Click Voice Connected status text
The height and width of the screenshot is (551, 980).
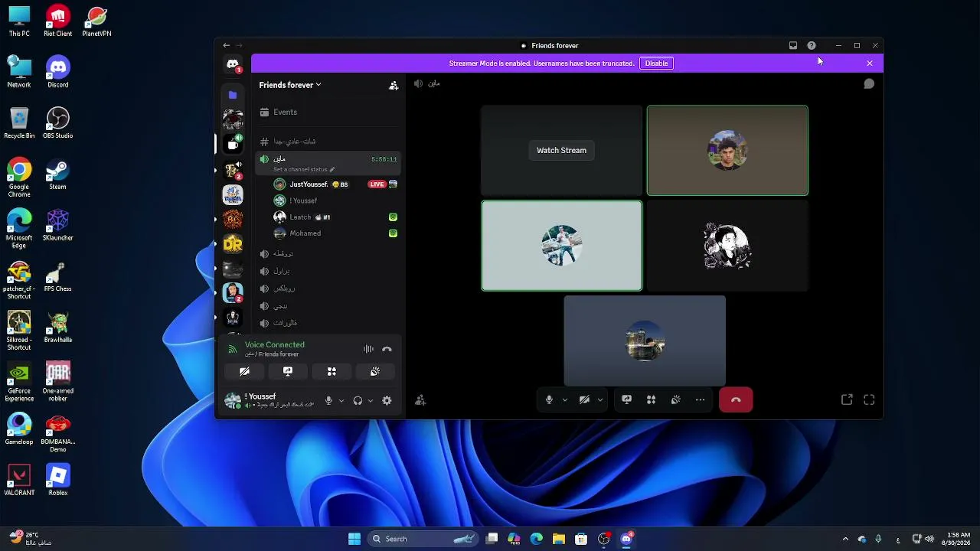tap(275, 345)
